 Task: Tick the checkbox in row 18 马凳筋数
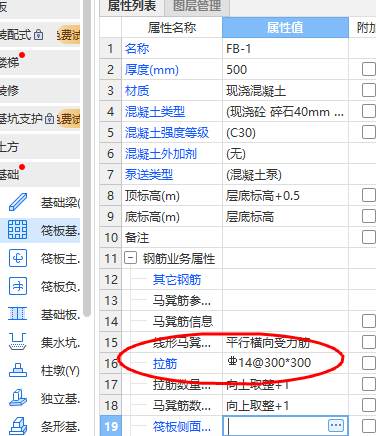369,405
